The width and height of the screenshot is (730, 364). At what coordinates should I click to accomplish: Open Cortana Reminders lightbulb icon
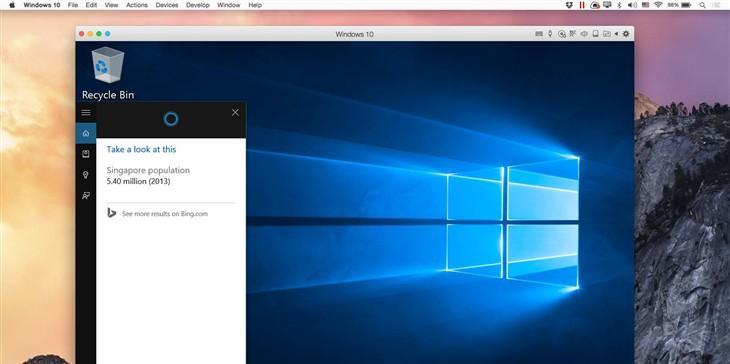pos(86,175)
